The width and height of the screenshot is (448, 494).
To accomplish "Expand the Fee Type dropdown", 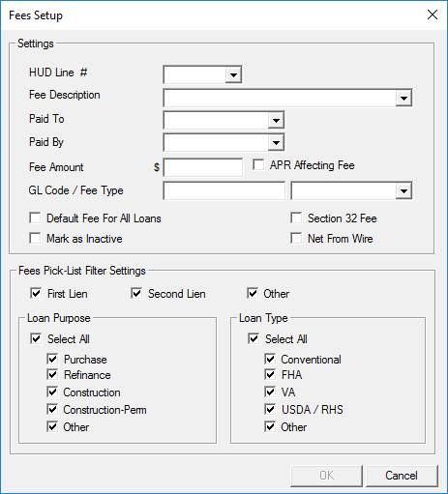I will (x=403, y=190).
